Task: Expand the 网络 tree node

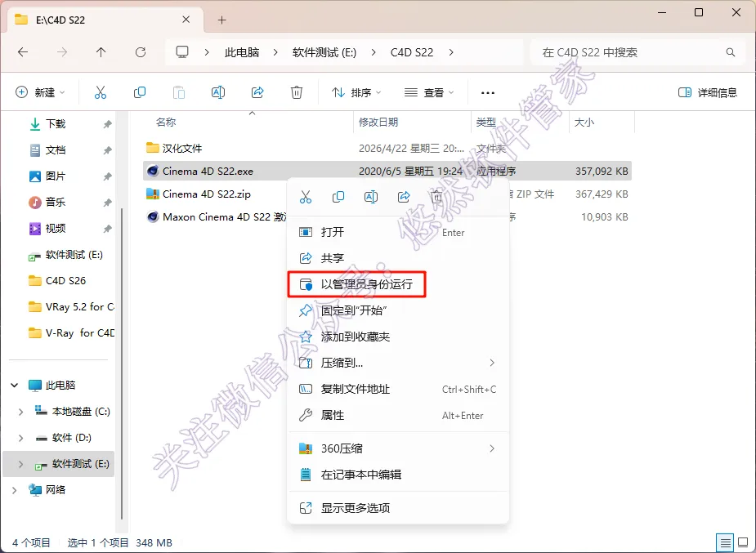Action: coord(15,490)
